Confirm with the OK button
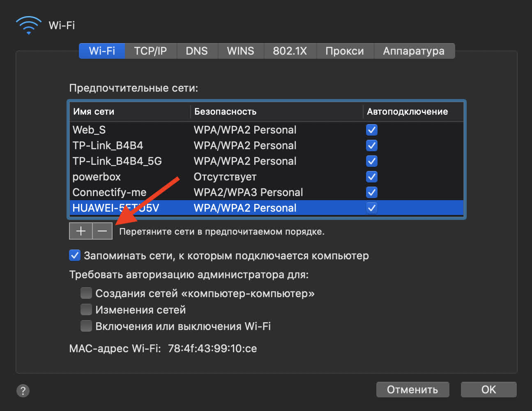The image size is (532, 411). [488, 390]
